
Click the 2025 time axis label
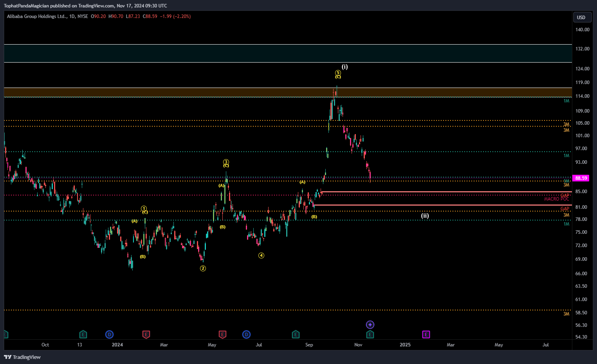pos(405,344)
